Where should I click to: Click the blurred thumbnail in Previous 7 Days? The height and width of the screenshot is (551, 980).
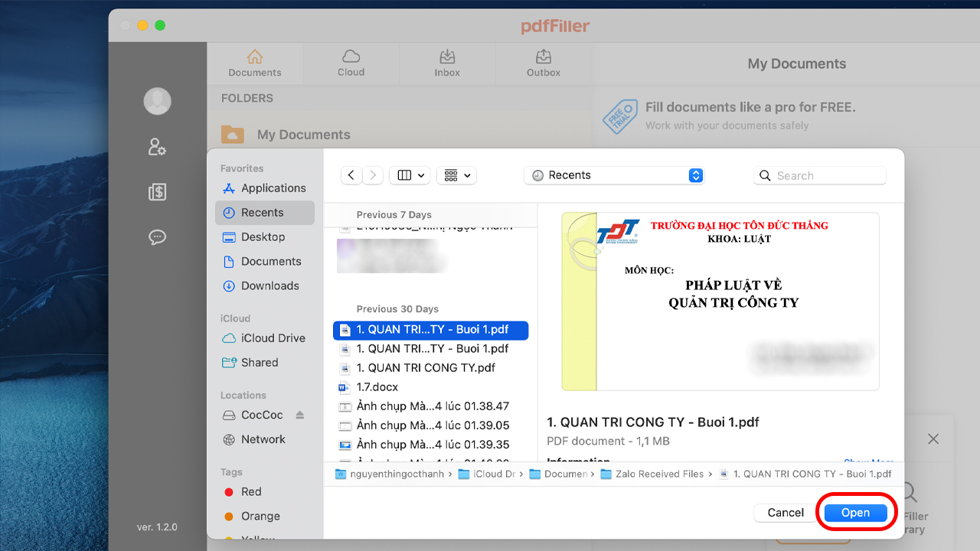coord(392,256)
